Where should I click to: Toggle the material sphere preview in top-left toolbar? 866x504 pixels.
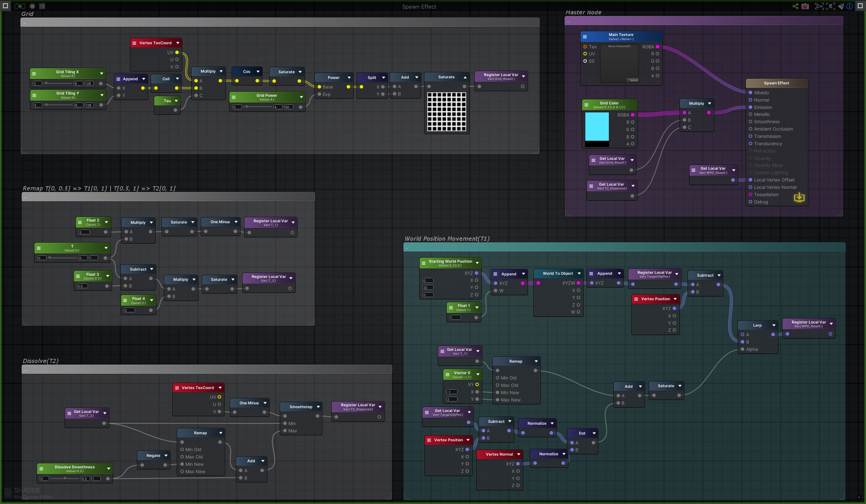tap(32, 6)
